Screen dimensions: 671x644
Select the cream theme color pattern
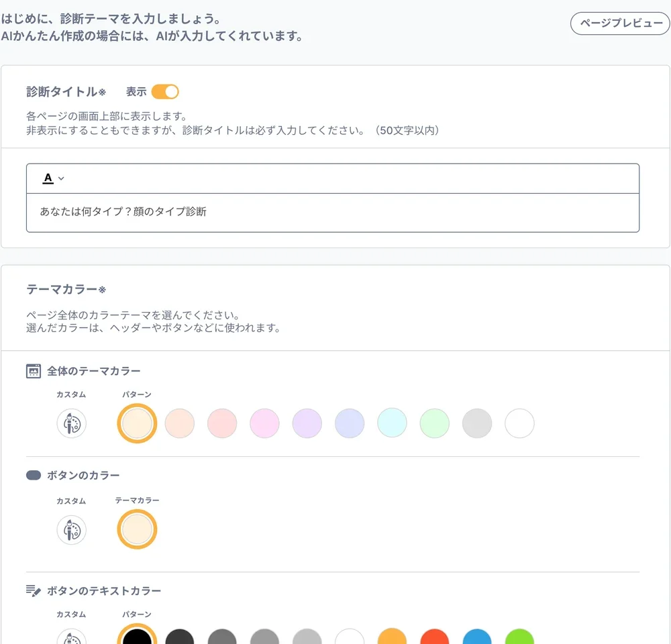click(x=137, y=423)
